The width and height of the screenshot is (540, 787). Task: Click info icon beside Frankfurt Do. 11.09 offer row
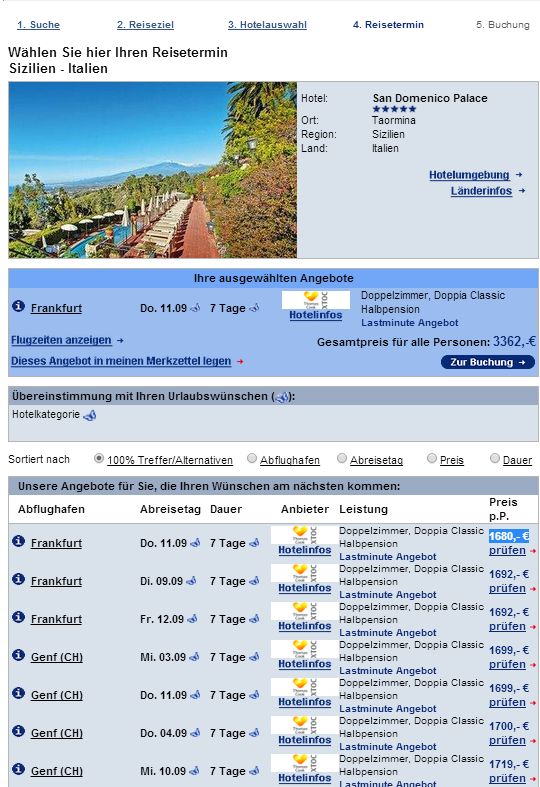[19, 541]
